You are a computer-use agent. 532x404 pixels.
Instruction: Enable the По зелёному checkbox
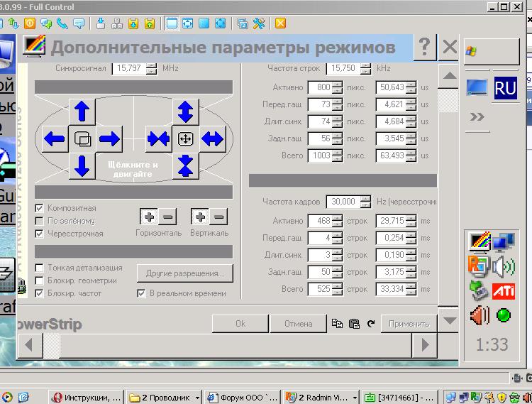tap(40, 221)
